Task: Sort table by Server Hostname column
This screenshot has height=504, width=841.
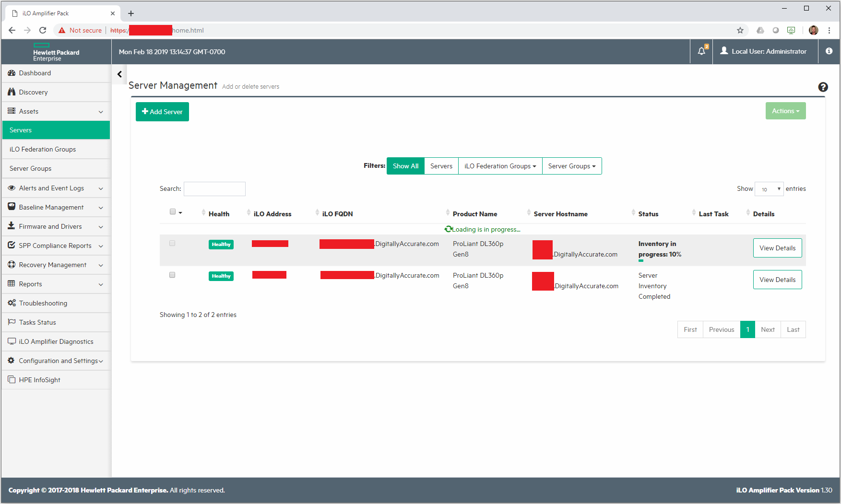Action: pos(560,214)
